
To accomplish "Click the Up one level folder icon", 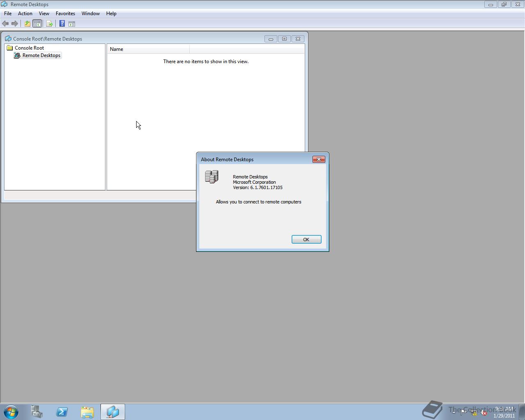I will point(27,24).
